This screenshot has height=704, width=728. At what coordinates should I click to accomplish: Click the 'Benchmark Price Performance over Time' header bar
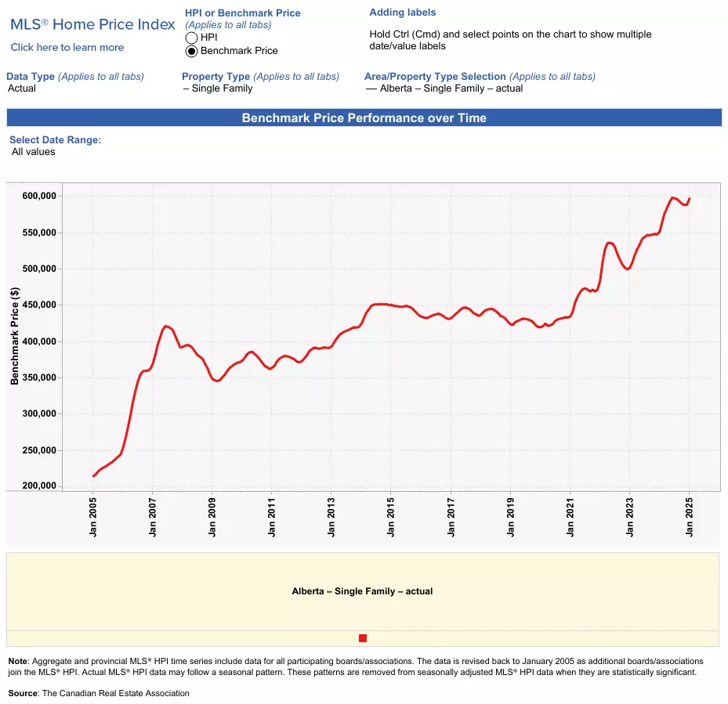tap(364, 117)
